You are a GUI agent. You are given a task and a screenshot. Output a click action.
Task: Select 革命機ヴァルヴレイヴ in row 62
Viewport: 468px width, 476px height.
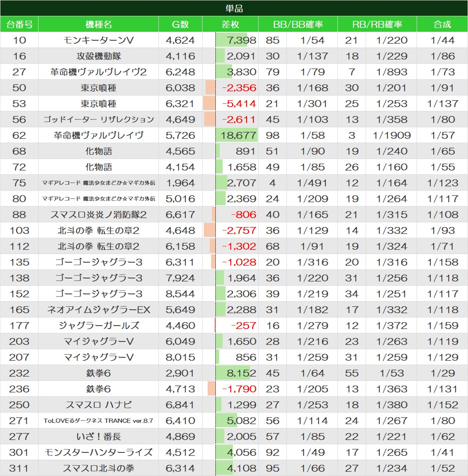point(98,135)
